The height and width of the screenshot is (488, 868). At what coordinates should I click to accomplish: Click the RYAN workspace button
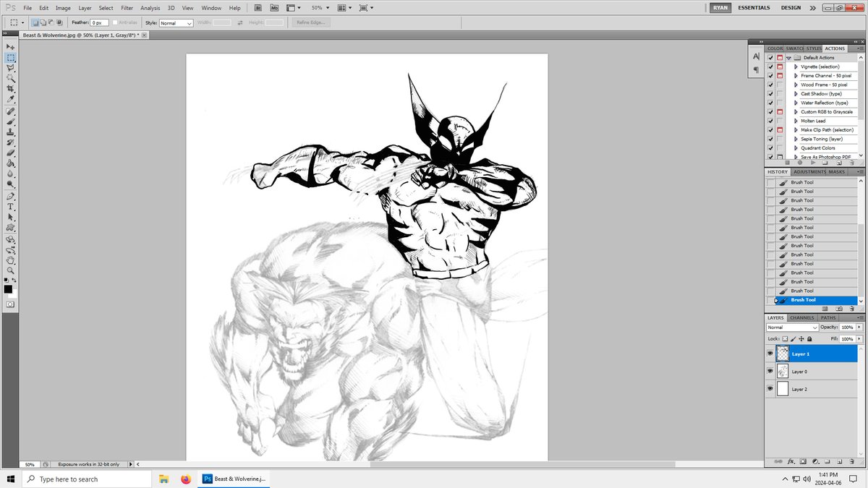[719, 8]
